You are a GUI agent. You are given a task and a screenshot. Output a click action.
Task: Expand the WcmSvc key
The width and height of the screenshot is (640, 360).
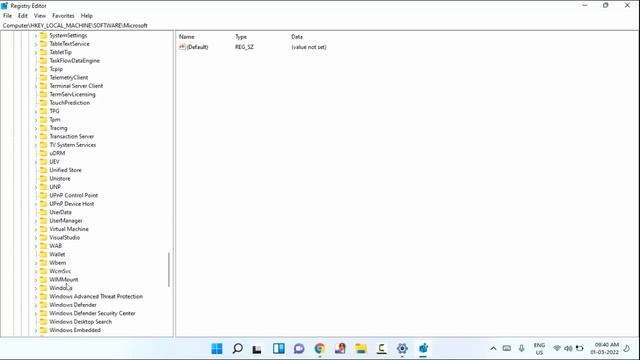pos(36,271)
